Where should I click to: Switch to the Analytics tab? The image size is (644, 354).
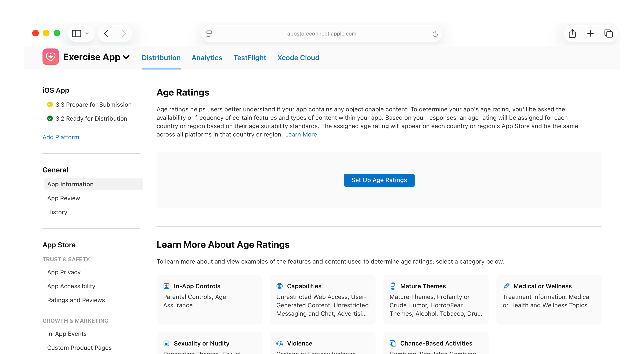coord(207,58)
